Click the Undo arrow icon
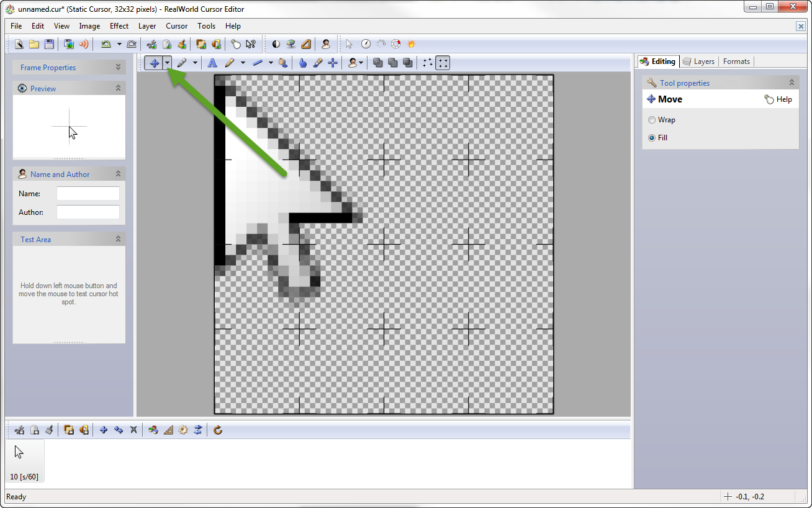This screenshot has height=508, width=812. (x=106, y=44)
